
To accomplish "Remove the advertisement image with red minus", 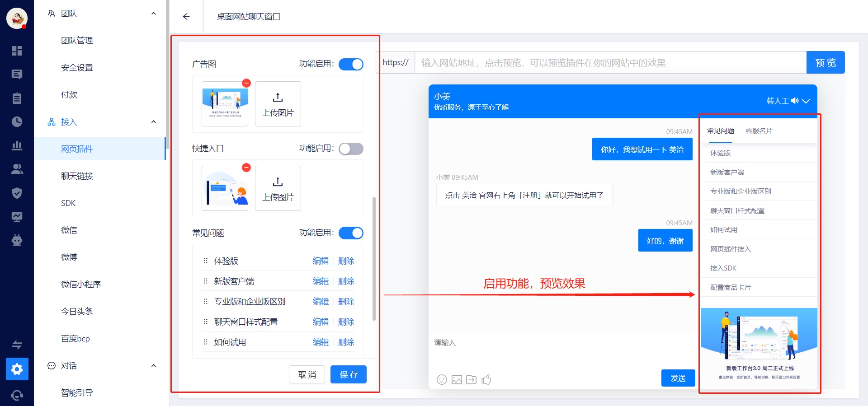I will coord(246,83).
